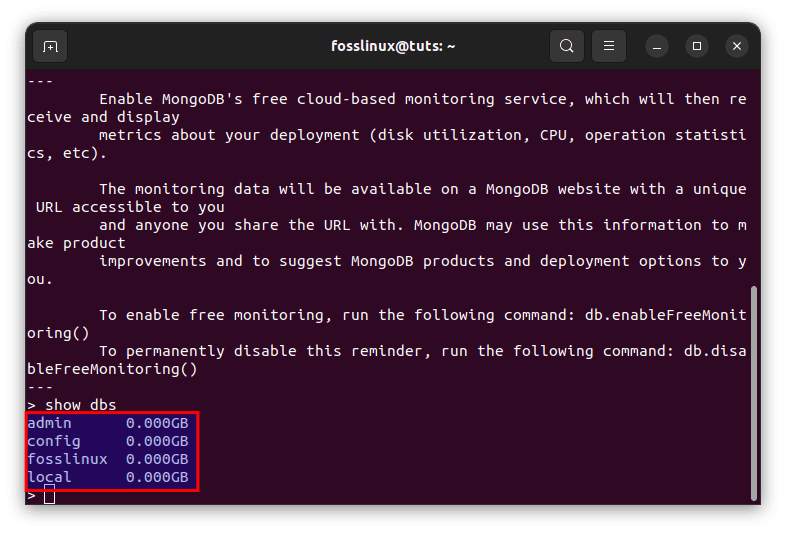The width and height of the screenshot is (786, 533).
Task: Click the admin 0.000GB size value
Action: (x=157, y=423)
